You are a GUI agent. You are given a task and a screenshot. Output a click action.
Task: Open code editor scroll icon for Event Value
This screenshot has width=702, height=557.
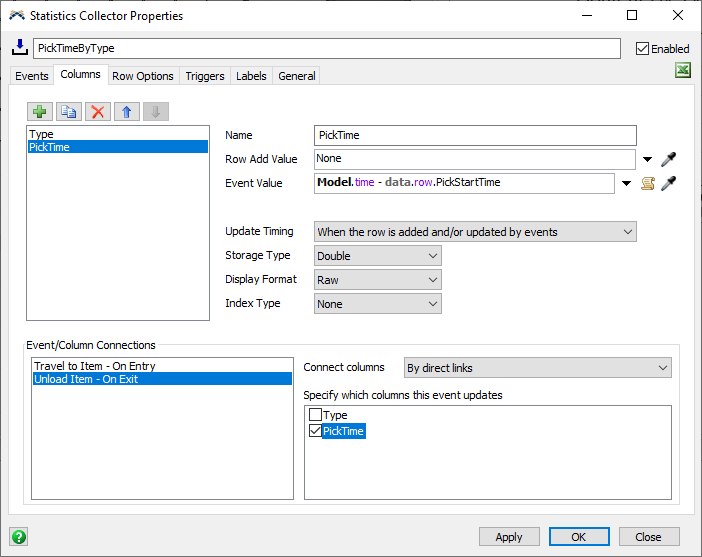pyautogui.click(x=648, y=183)
